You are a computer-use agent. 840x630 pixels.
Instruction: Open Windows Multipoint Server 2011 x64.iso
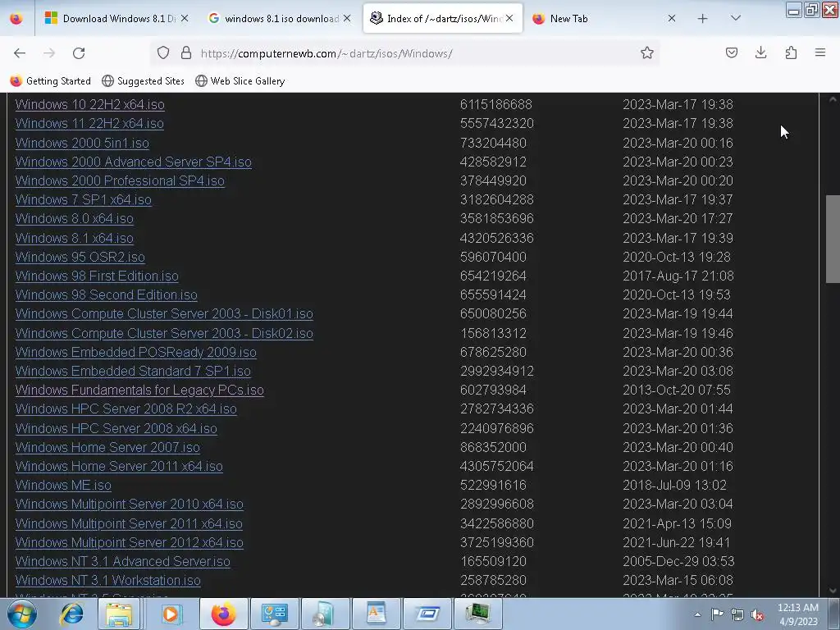[129, 523]
